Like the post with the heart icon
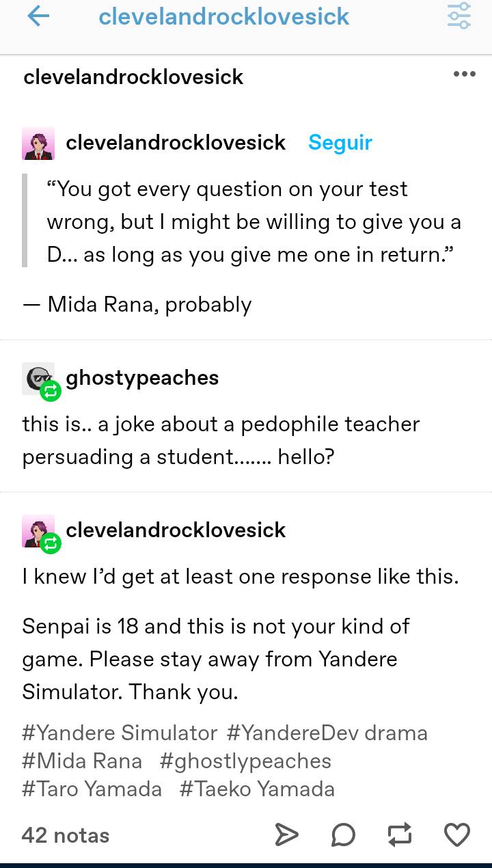This screenshot has height=868, width=492. tap(456, 835)
